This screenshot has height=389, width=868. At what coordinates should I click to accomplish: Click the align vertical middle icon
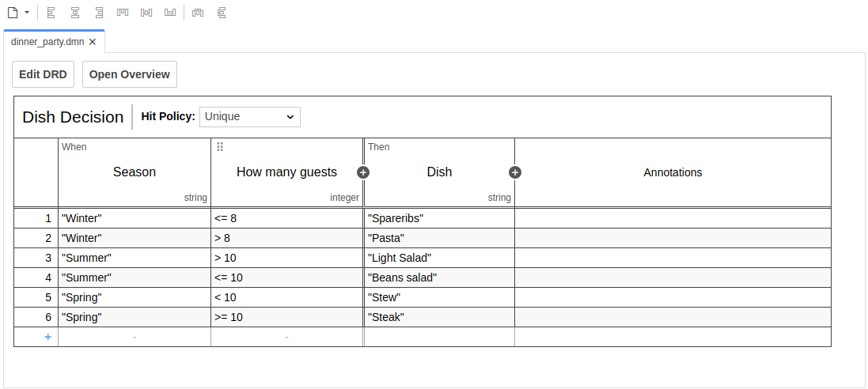146,13
